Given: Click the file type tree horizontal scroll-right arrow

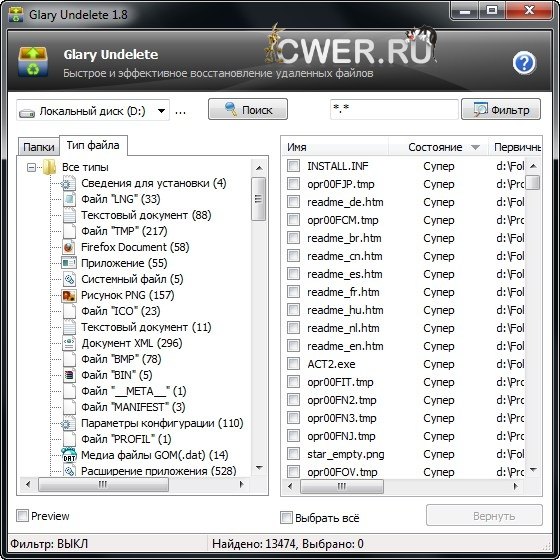Looking at the screenshot, I should [x=242, y=484].
